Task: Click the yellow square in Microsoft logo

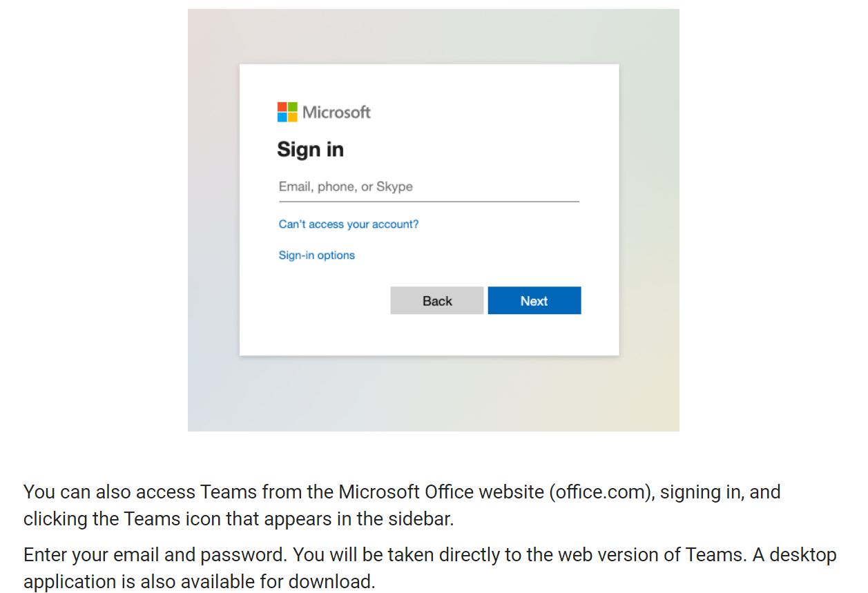Action: (293, 117)
